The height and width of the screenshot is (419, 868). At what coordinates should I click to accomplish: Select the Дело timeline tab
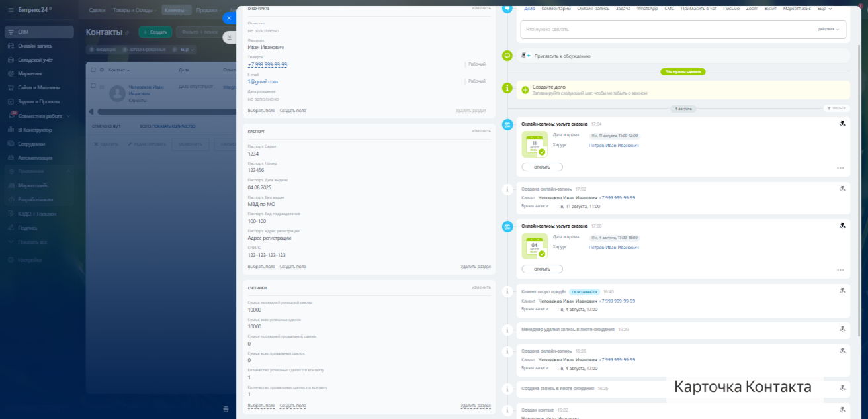coord(529,9)
